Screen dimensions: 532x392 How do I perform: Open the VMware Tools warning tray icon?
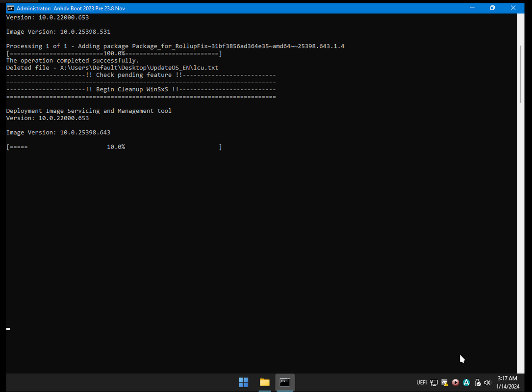tap(444, 383)
